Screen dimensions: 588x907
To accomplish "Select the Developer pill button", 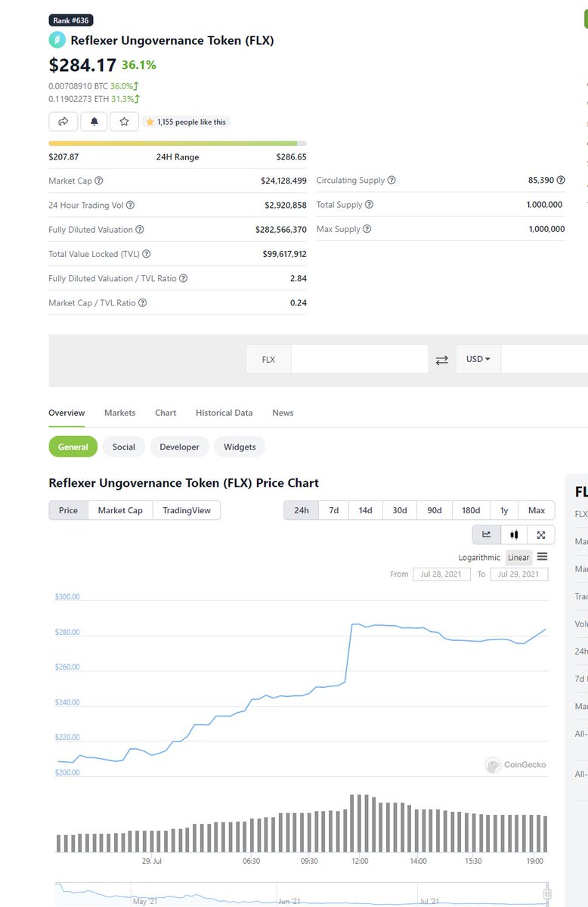I will coord(180,447).
